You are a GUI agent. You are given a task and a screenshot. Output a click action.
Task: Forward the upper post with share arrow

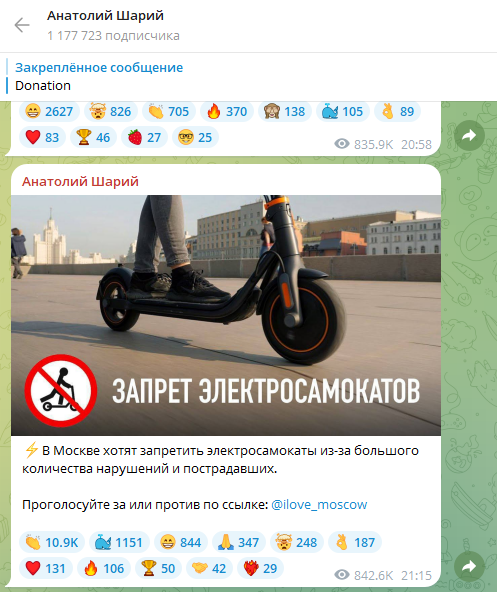469,135
